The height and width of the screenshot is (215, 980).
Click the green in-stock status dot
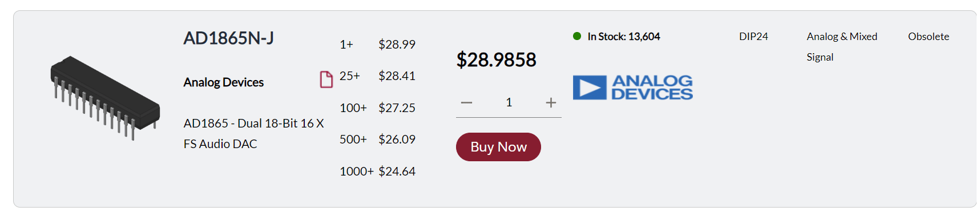pos(577,36)
